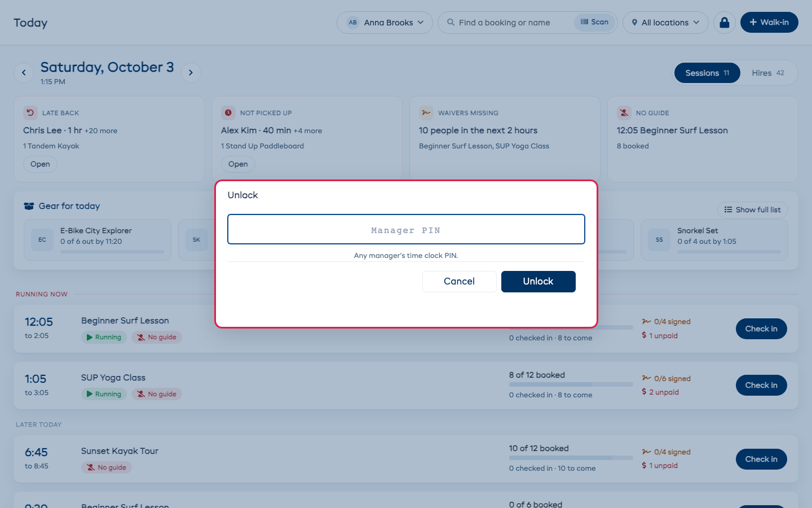The width and height of the screenshot is (812, 508).
Task: Click the Not Picked Up clock icon
Action: [228, 113]
